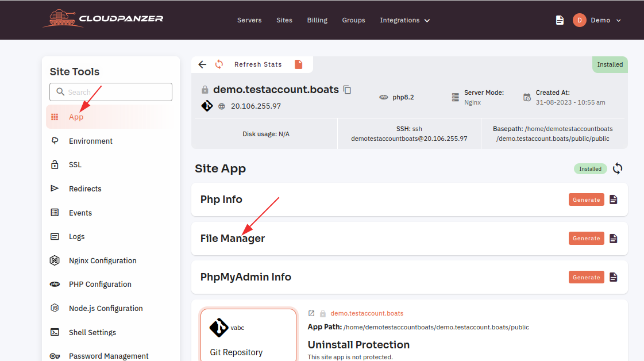
Task: Refresh Site App using the sync icon
Action: click(618, 168)
